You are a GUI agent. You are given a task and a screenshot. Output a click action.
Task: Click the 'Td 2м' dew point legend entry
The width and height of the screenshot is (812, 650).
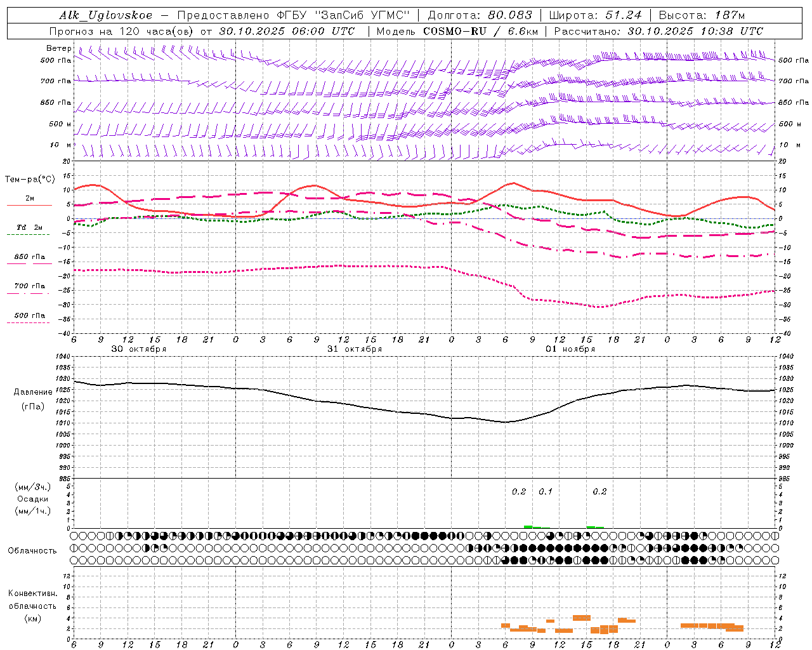coord(30,227)
